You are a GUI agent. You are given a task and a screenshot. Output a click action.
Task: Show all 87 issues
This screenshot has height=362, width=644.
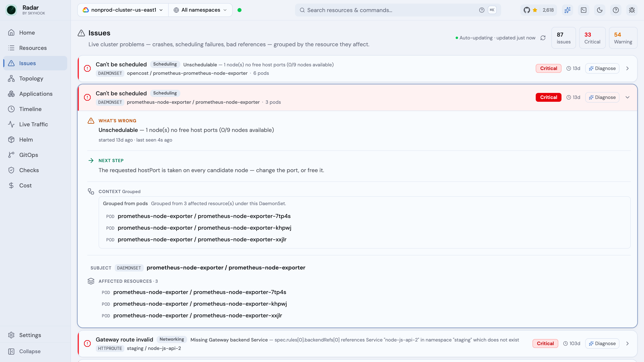(x=563, y=38)
